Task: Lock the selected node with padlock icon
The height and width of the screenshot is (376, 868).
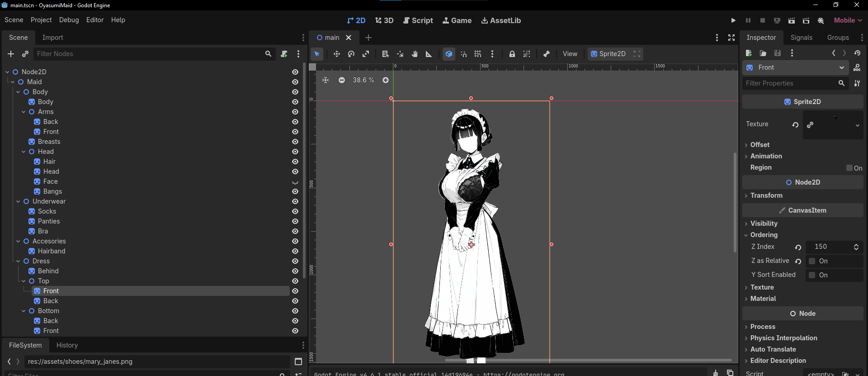Action: (512, 54)
